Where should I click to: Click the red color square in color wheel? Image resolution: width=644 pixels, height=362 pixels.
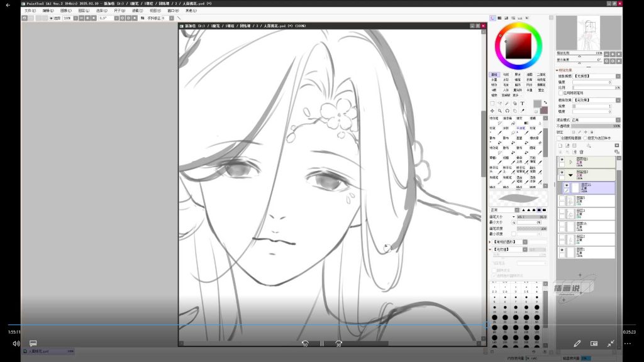(518, 45)
